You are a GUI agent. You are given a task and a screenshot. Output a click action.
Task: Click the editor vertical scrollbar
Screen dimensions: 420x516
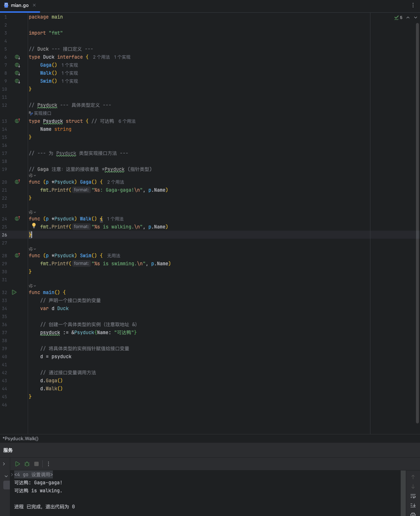click(417, 223)
